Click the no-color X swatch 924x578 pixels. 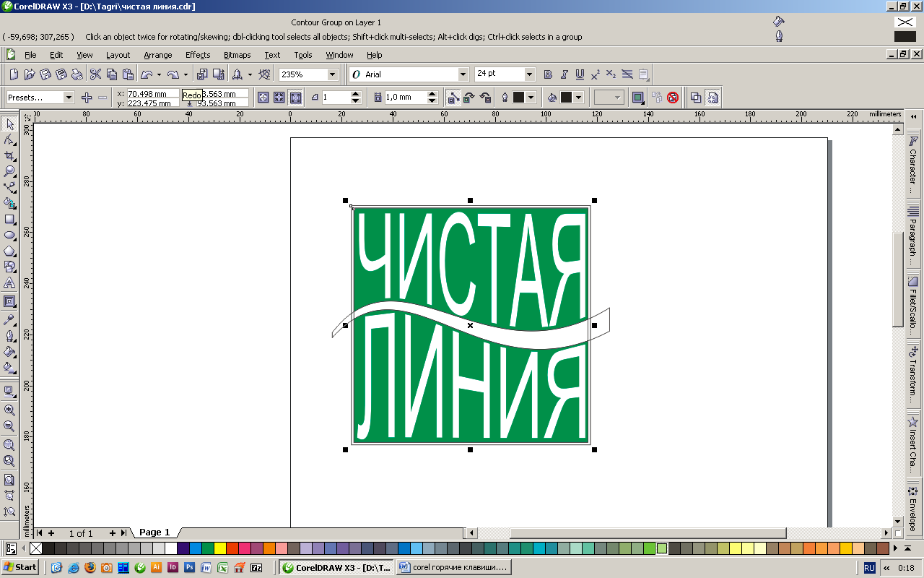point(36,548)
